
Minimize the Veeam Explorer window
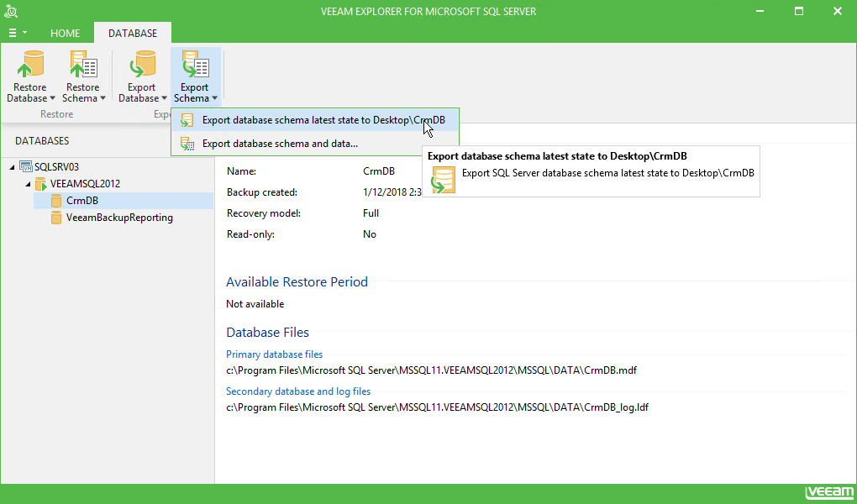760,11
